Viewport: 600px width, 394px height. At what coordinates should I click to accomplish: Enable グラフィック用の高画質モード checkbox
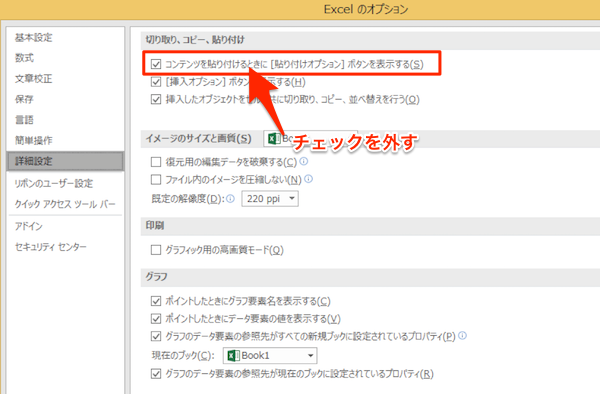point(156,250)
